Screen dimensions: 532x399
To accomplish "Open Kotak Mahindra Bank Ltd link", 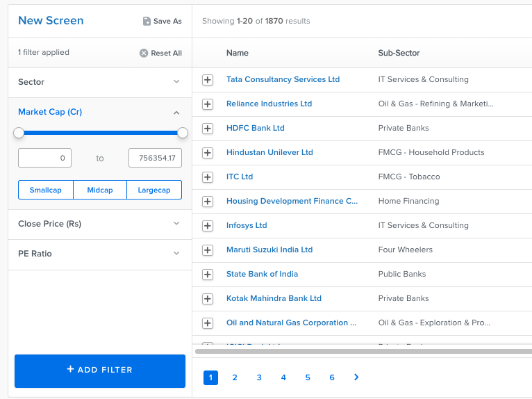I will (x=274, y=298).
